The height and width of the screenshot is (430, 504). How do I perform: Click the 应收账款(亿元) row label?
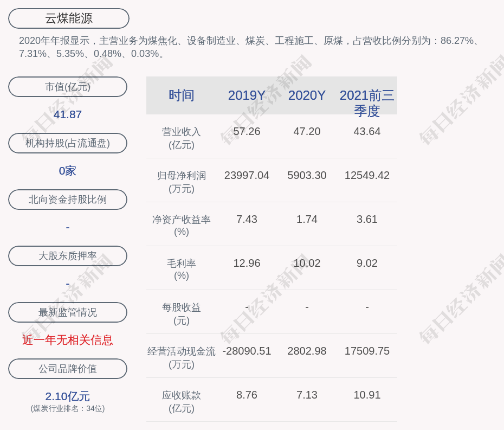pyautogui.click(x=182, y=402)
